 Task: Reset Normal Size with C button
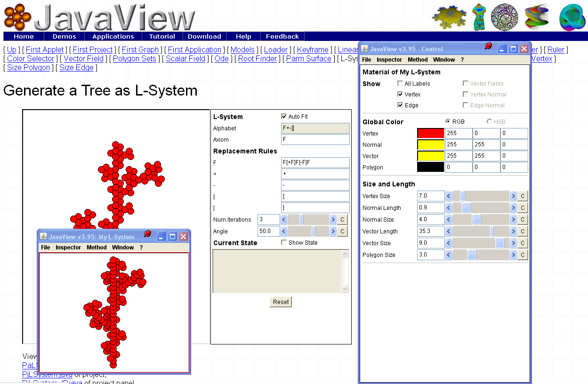point(523,220)
